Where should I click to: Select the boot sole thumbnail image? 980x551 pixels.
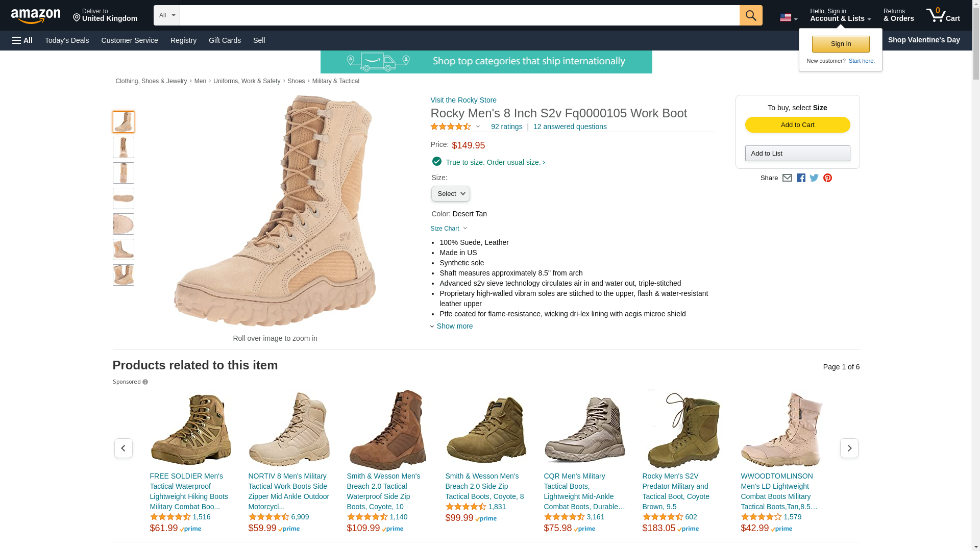pos(124,198)
